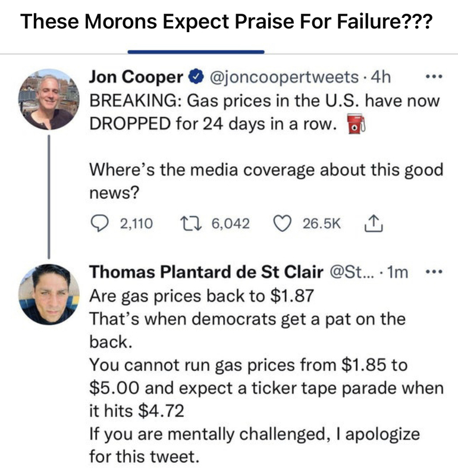Click the red gas pump emoji
The height and width of the screenshot is (476, 458).
355,126
